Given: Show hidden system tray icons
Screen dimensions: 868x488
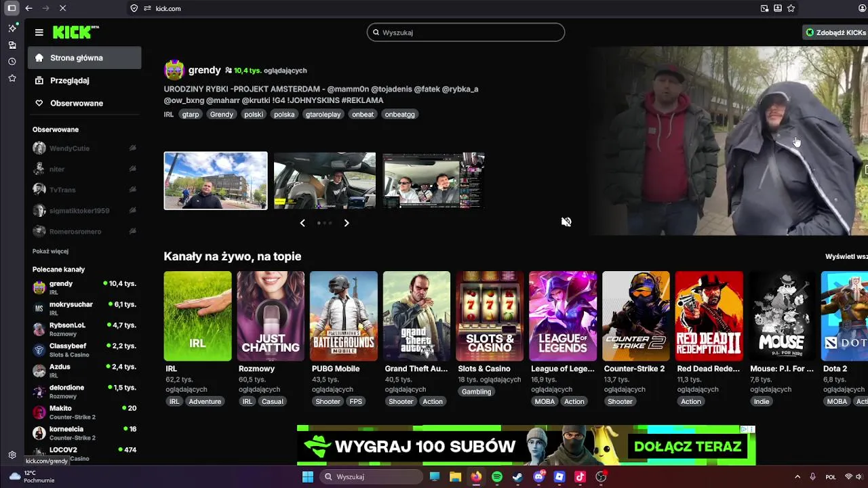Looking at the screenshot, I should [799, 476].
